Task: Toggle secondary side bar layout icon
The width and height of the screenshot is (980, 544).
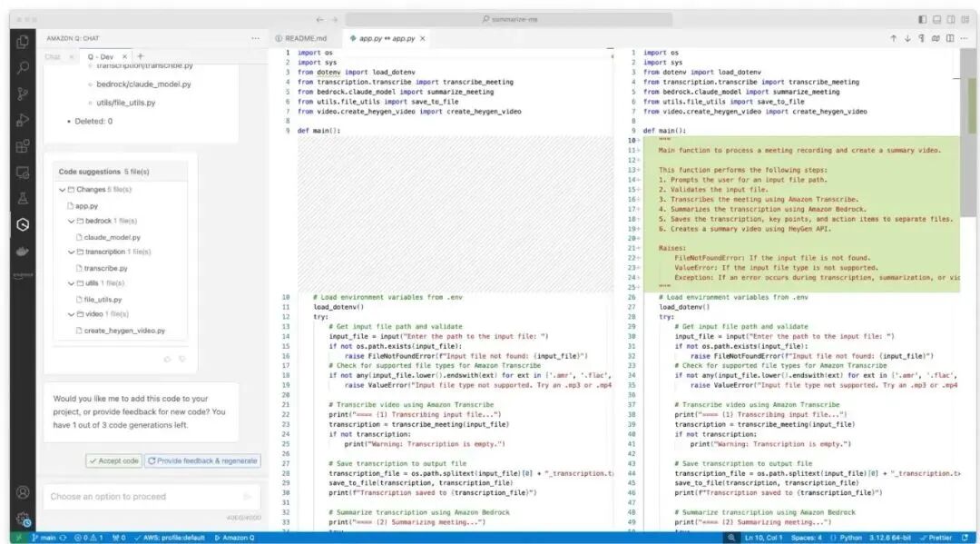Action: coord(951,19)
